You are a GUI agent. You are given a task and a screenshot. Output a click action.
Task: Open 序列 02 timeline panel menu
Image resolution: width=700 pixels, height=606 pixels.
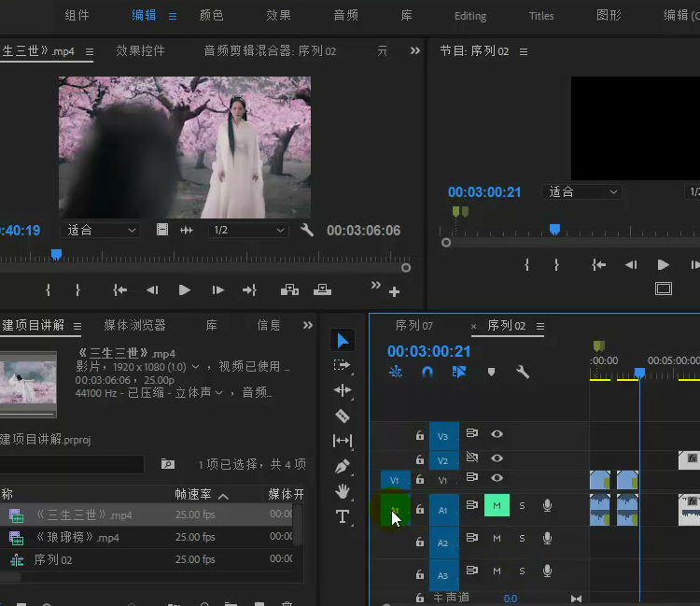(540, 327)
